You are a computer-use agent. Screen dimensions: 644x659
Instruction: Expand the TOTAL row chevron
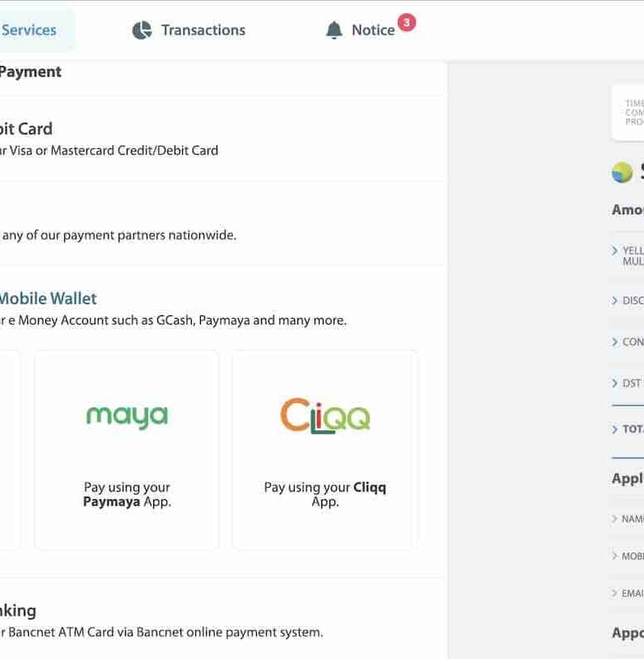pyautogui.click(x=615, y=429)
